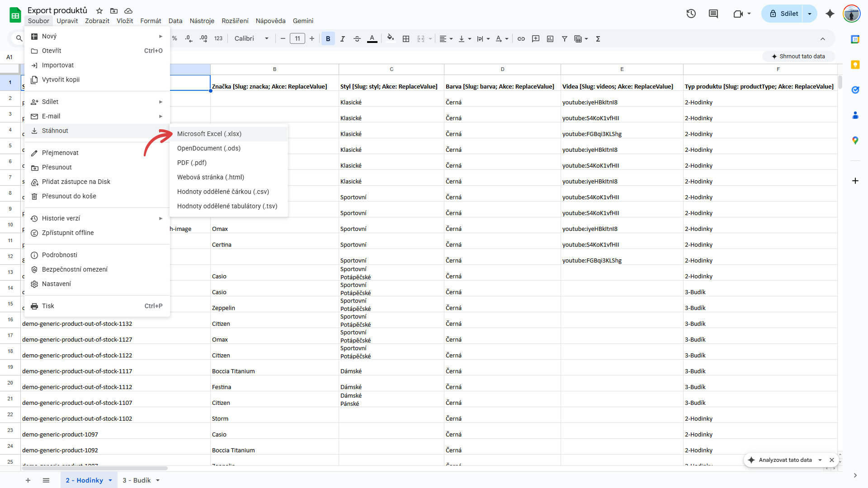Switch to the 3 - Budík sheet tab
Viewport: 868px width, 488px height.
click(x=137, y=480)
